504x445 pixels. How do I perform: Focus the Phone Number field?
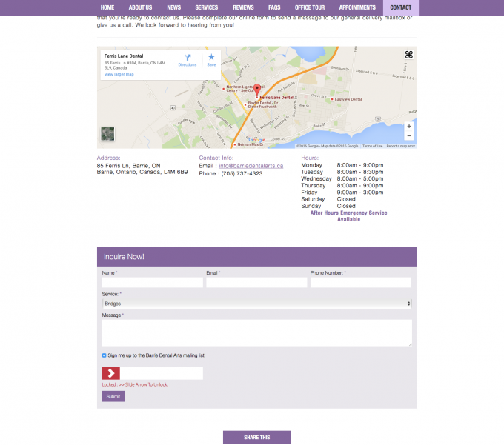pyautogui.click(x=360, y=283)
